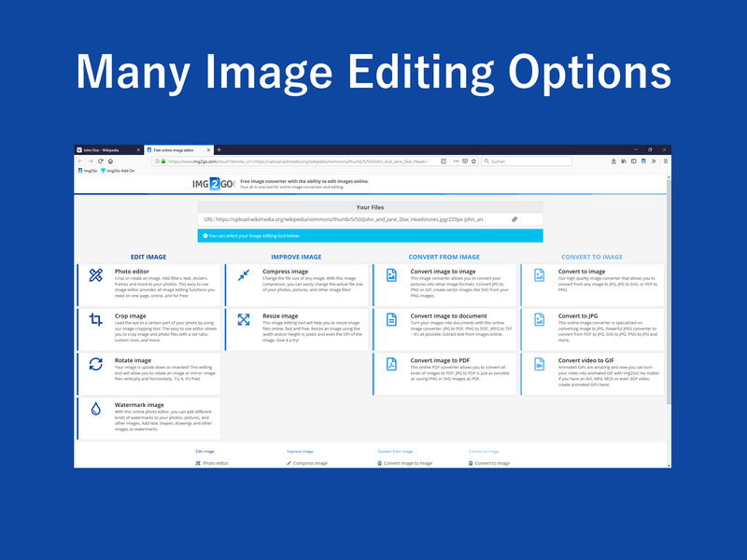
Task: Click the Img2Go extension icon in toolbar
Action: pos(643,161)
